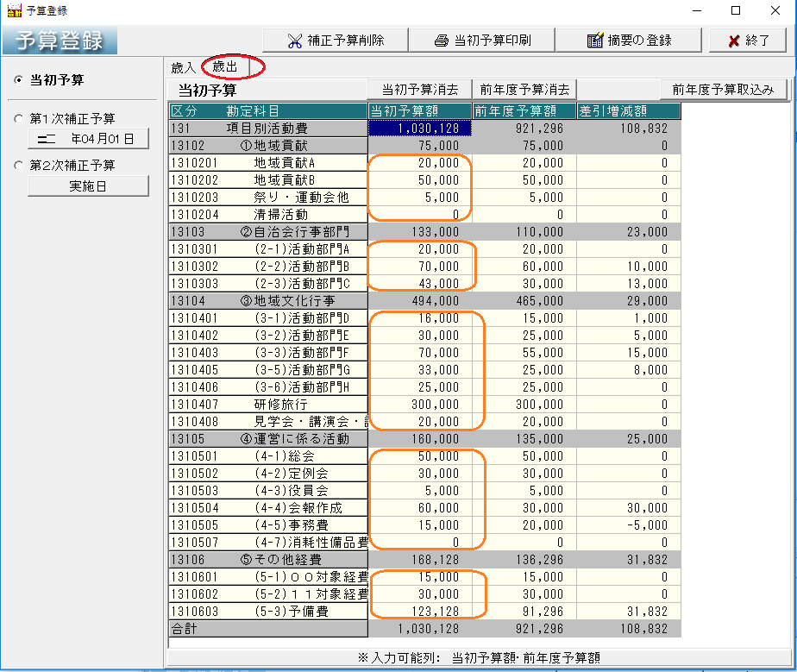Click the printer icon for 当初予算印刷

442,41
